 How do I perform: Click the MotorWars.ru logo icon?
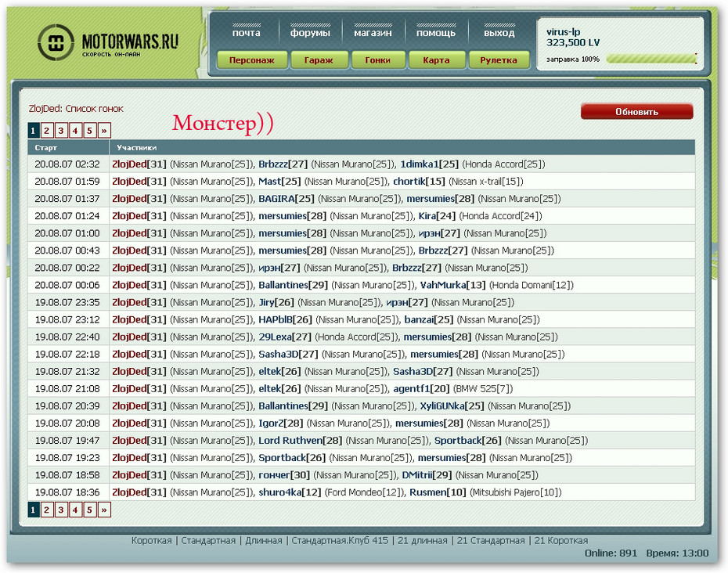(56, 43)
